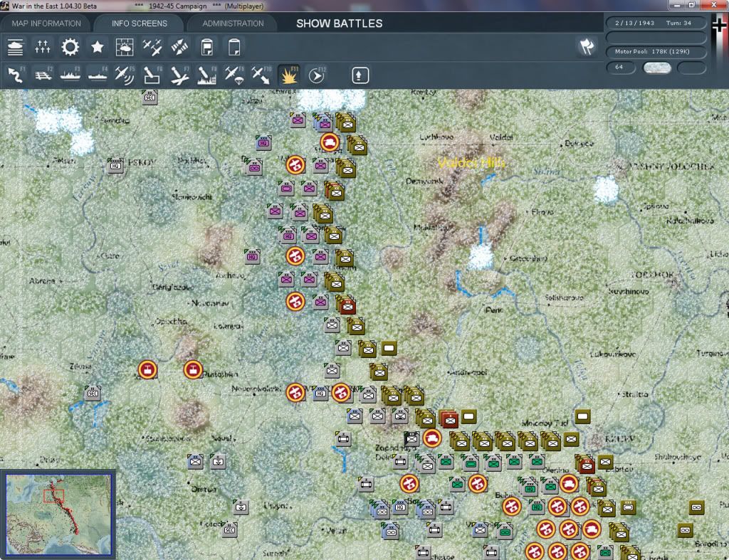Click the Andreapol town label
Image resolution: width=729 pixels, height=560 pixels.
coord(470,372)
